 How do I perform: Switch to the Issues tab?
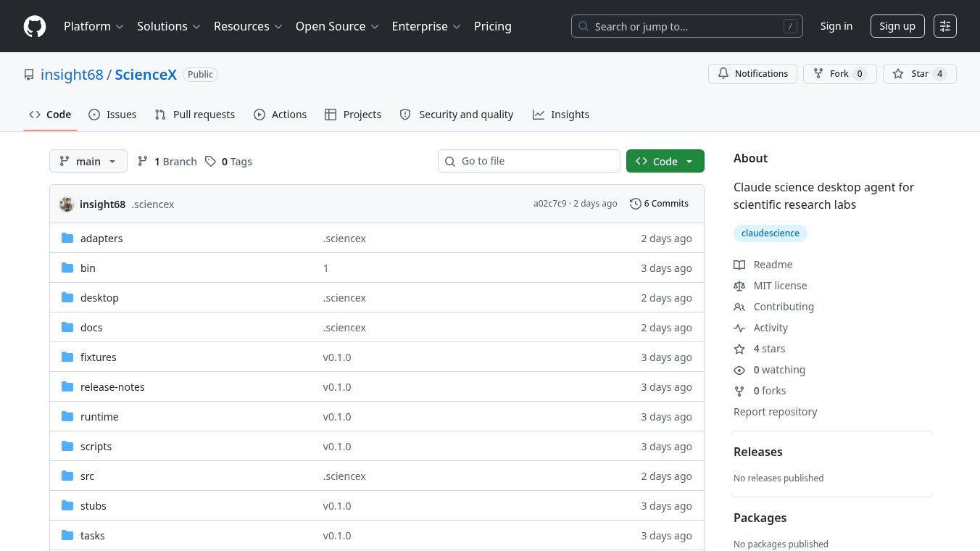112,115
